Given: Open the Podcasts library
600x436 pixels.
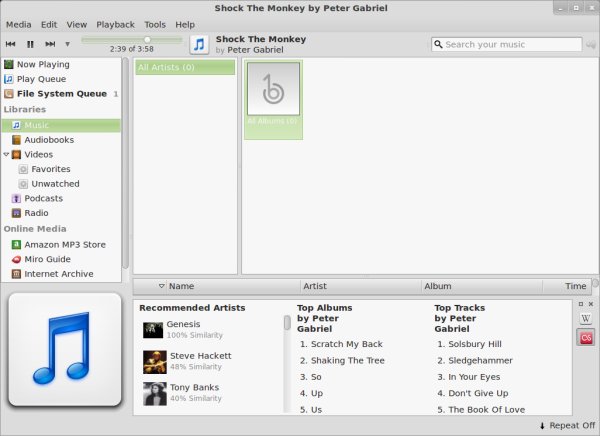Looking at the screenshot, I should coord(61,198).
